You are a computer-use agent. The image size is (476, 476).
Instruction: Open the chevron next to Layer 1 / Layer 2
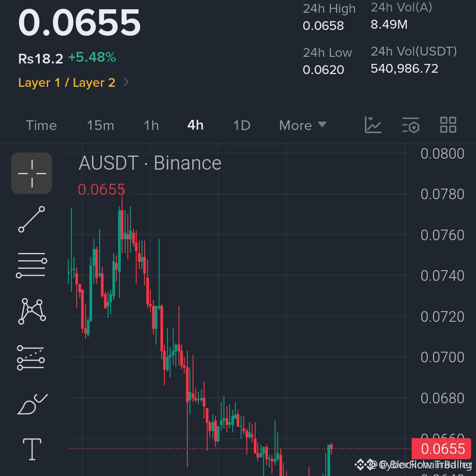click(126, 82)
